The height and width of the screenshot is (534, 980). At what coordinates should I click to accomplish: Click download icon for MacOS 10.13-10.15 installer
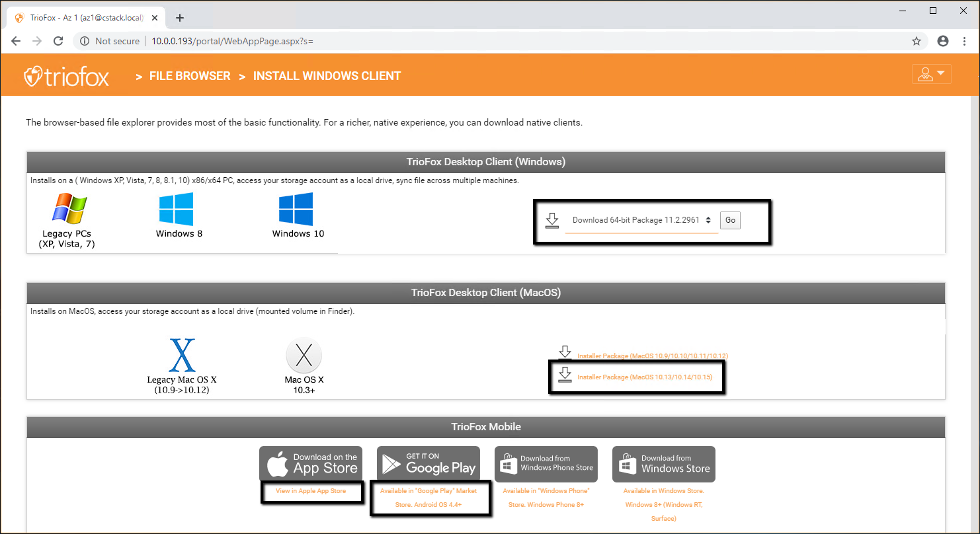pos(565,375)
